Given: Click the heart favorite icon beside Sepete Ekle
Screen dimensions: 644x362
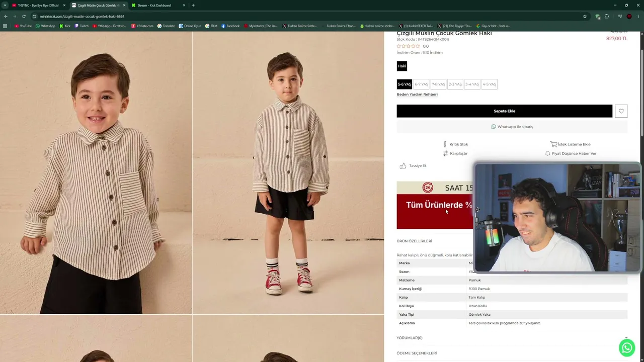Looking at the screenshot, I should tap(621, 111).
